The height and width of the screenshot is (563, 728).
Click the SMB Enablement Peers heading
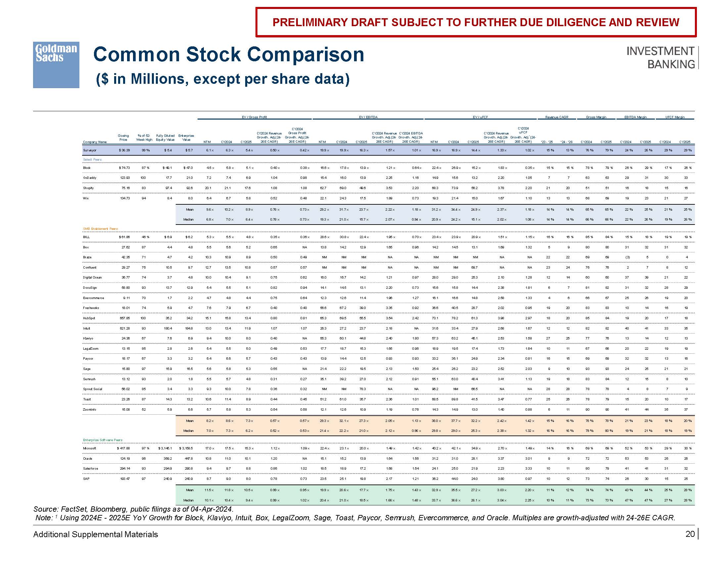click(x=100, y=229)
